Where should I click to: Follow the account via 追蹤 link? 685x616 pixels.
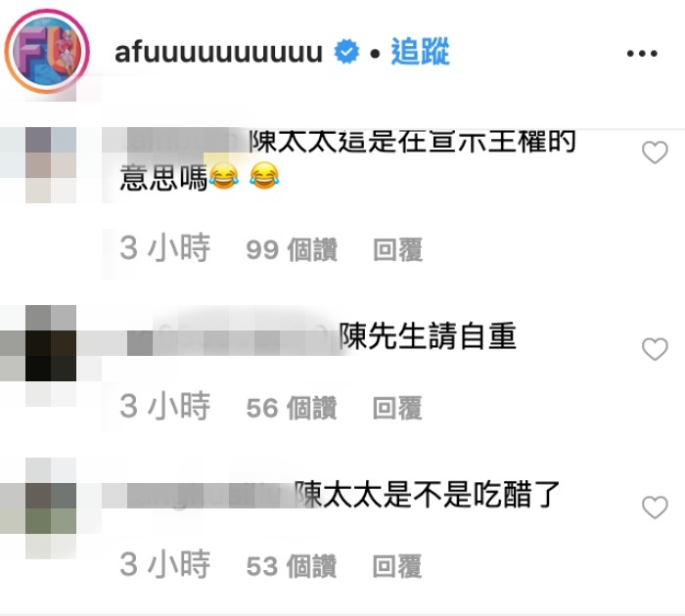pyautogui.click(x=420, y=52)
